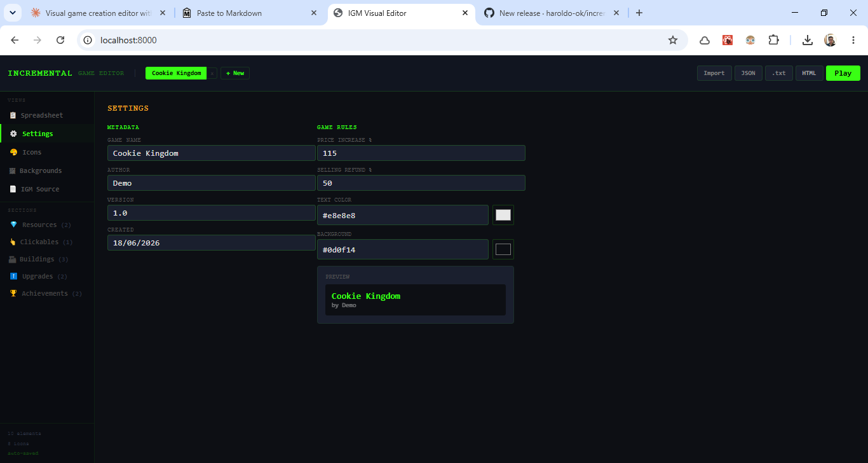The image size is (868, 463).
Task: Switch to GitHub New release tab
Action: coord(552,13)
